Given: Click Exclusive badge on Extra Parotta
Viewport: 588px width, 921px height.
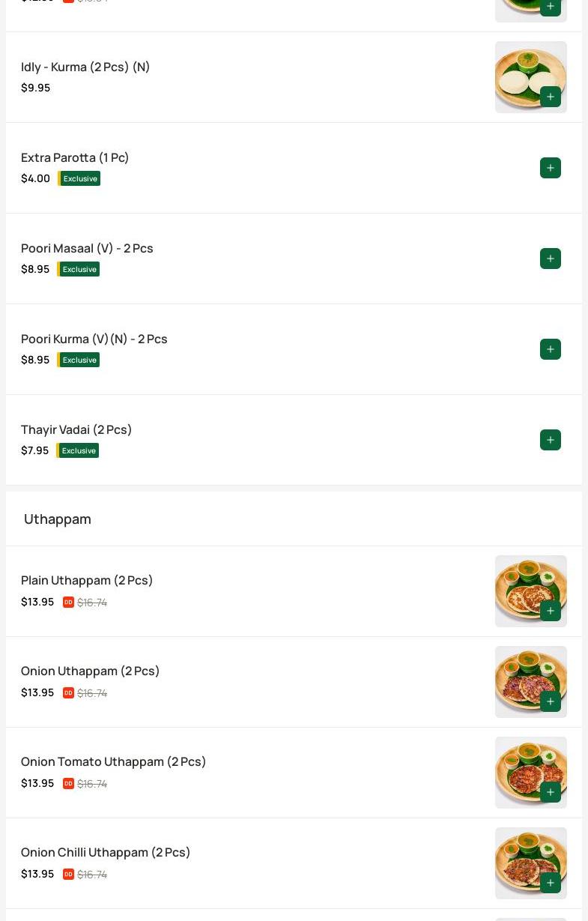Looking at the screenshot, I should click(79, 178).
